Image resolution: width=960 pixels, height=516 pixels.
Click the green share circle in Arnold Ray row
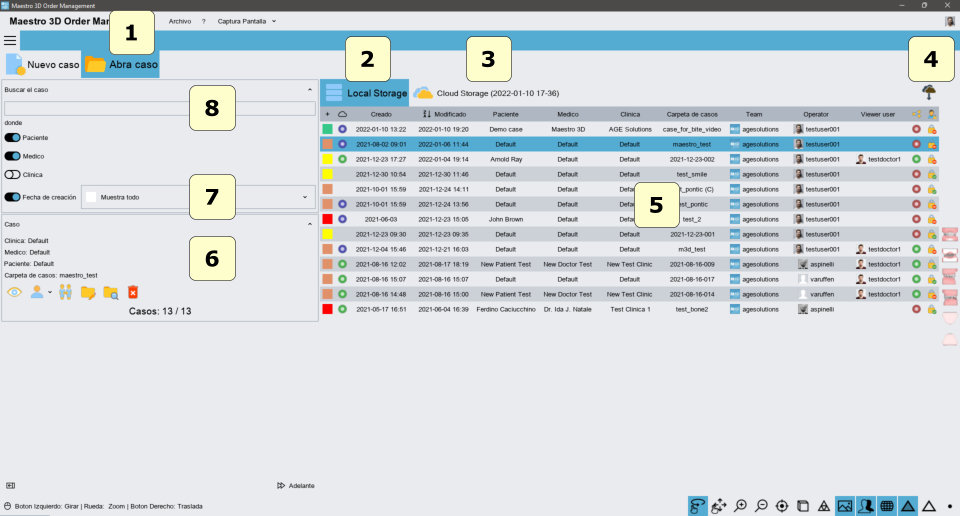pos(916,159)
